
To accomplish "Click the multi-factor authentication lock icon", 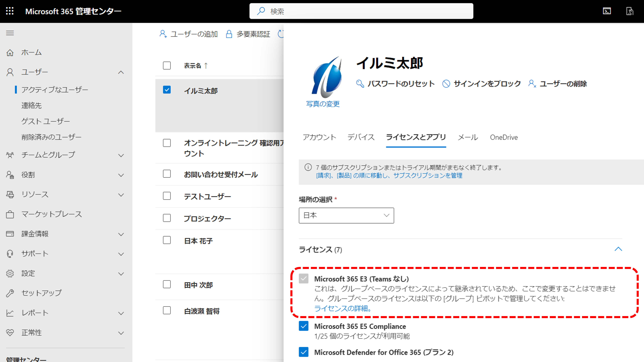I will [x=229, y=34].
